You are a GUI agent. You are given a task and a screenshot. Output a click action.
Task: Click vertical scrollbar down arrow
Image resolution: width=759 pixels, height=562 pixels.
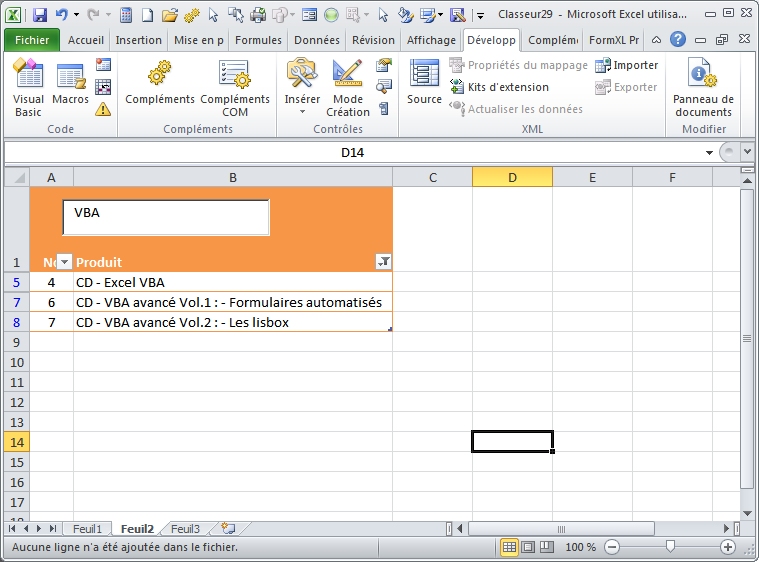point(747,514)
